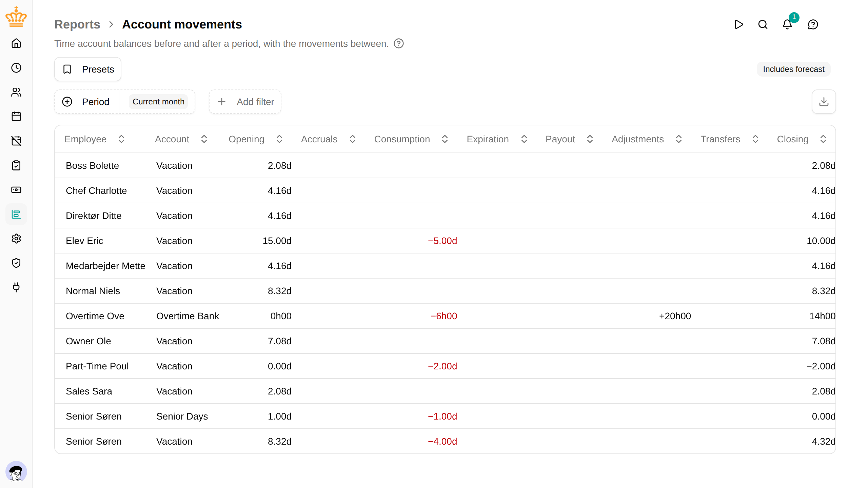Image resolution: width=868 pixels, height=488 pixels.
Task: Go to Reports breadcrumb link
Action: (x=77, y=24)
